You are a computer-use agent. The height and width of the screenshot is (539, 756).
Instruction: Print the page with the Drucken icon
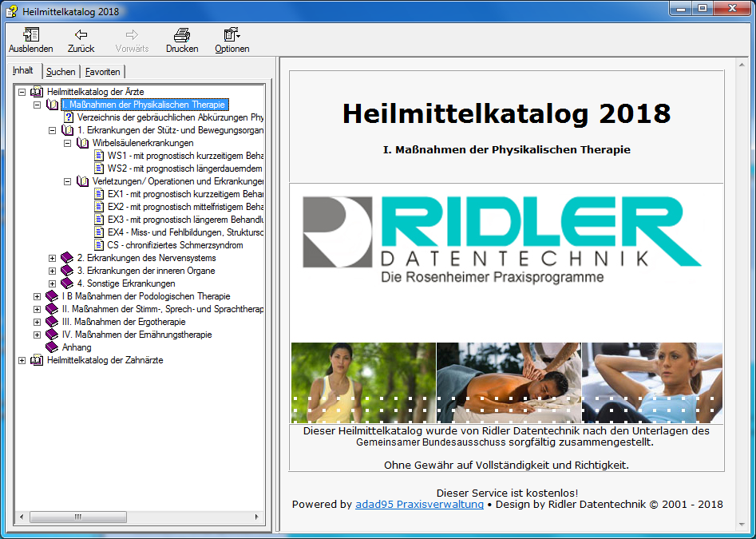182,34
